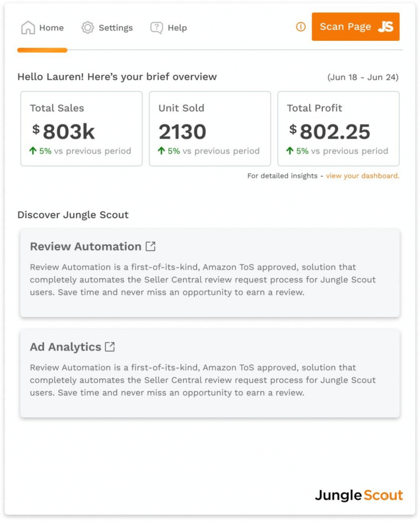Open the Settings tab
This screenshot has height=521, width=420.
(107, 27)
